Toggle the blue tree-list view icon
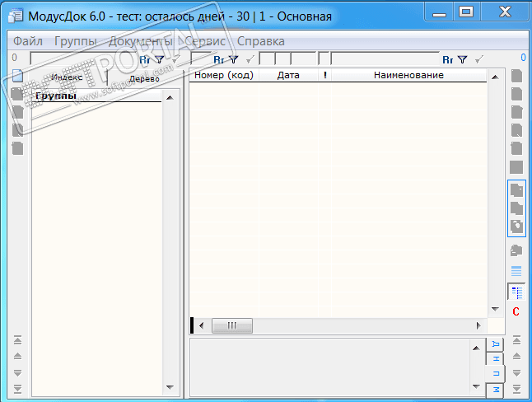Viewport: 532px width, 402px height. [516, 292]
